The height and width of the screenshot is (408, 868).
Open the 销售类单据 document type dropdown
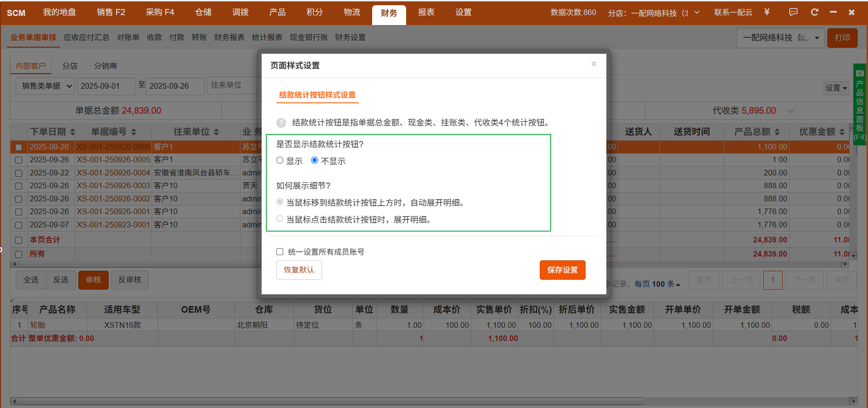pyautogui.click(x=46, y=86)
